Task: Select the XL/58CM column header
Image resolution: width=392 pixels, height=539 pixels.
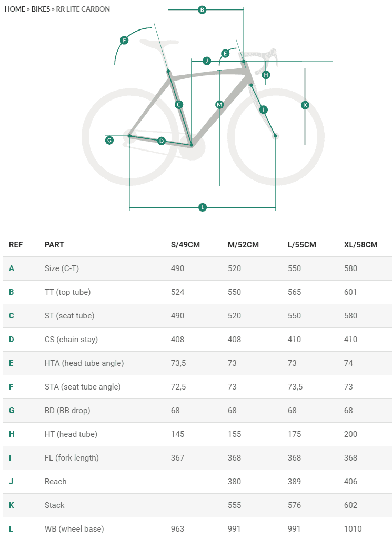Action: point(360,245)
